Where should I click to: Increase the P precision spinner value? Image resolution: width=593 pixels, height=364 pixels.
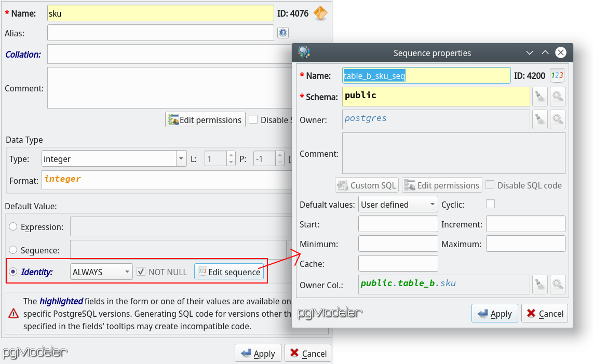tap(279, 155)
